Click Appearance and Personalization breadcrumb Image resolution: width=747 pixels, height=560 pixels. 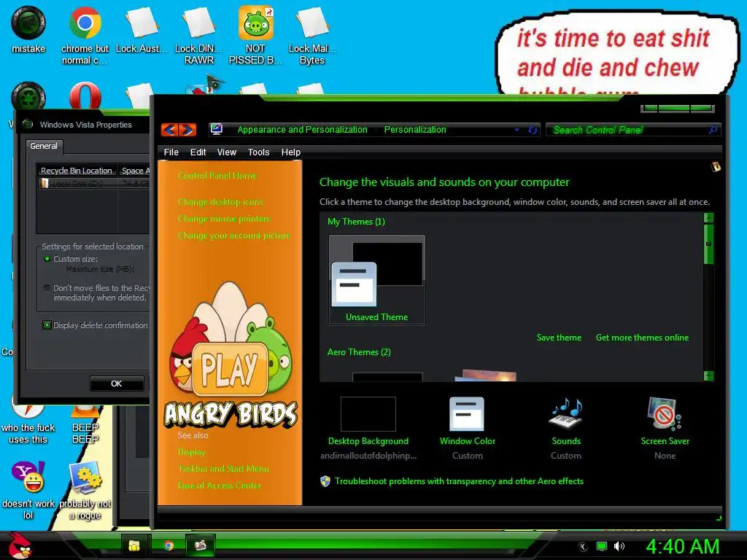pos(303,130)
